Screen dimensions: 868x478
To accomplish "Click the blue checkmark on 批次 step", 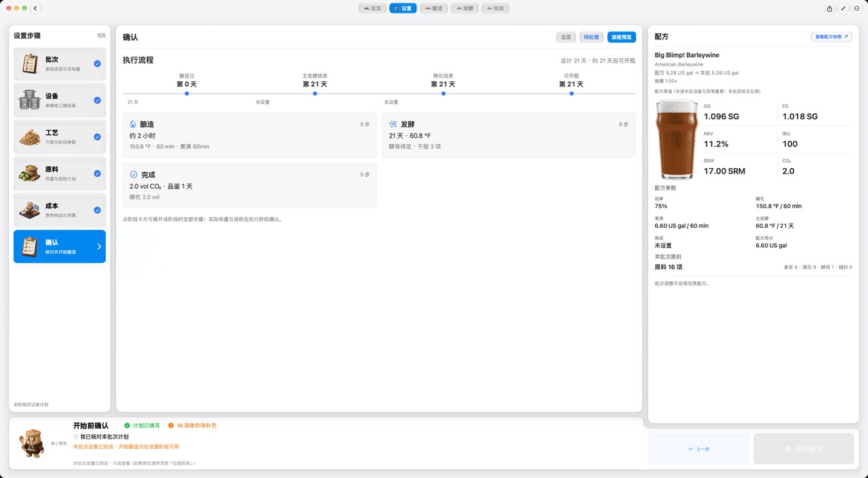I will click(98, 64).
